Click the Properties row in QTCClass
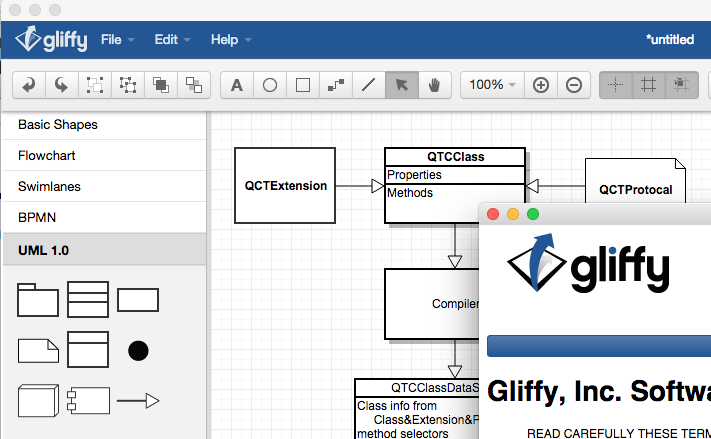This screenshot has width=711, height=439. [x=455, y=175]
